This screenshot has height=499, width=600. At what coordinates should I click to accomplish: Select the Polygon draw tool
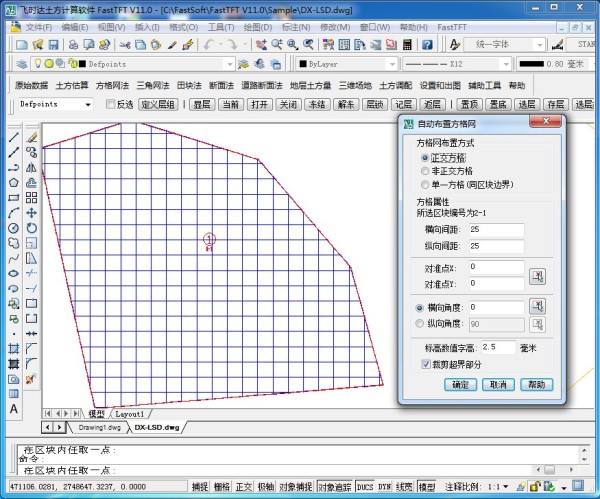pos(13,183)
